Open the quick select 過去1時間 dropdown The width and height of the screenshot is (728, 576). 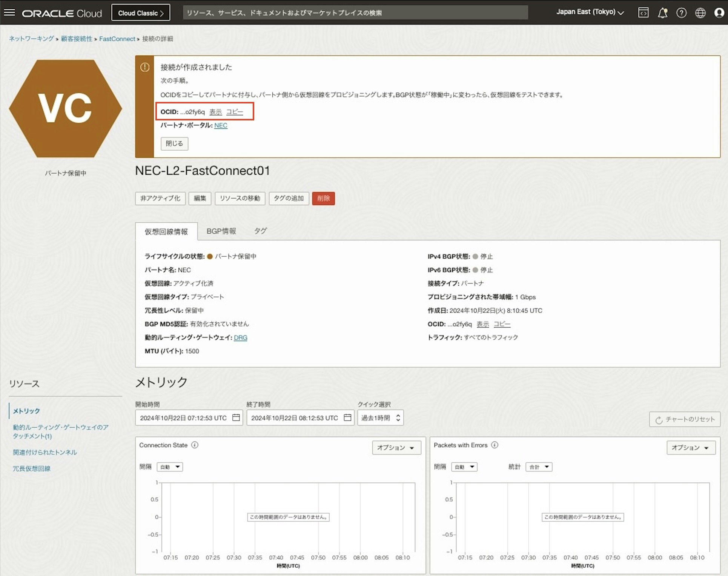point(380,418)
